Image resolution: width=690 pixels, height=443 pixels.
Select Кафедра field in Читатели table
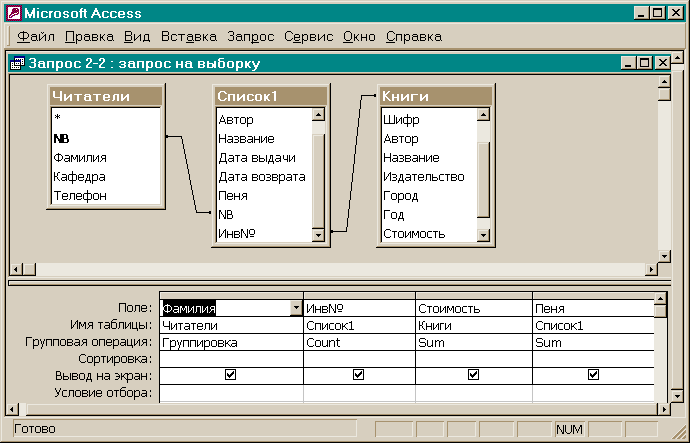pos(106,176)
